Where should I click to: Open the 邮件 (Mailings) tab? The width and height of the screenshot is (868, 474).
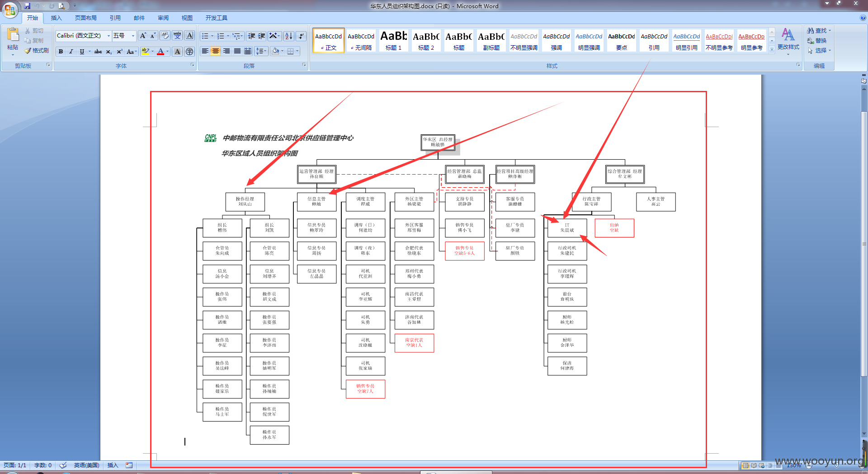pyautogui.click(x=139, y=18)
